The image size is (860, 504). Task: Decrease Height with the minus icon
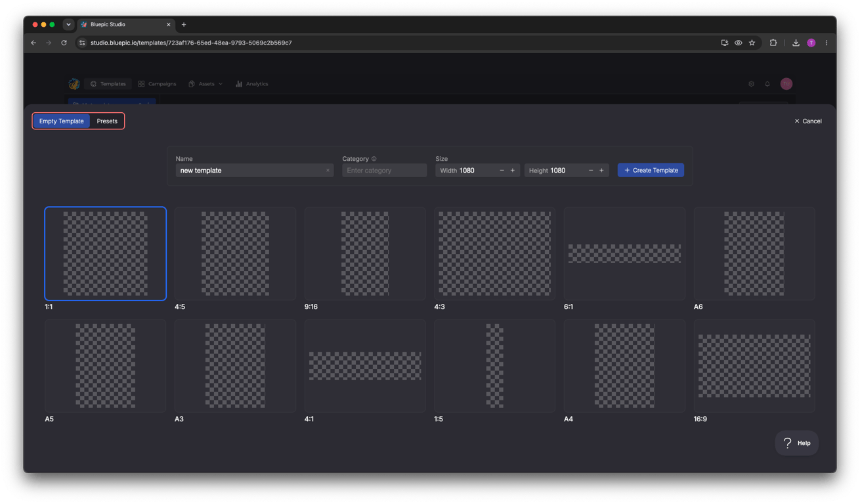591,171
